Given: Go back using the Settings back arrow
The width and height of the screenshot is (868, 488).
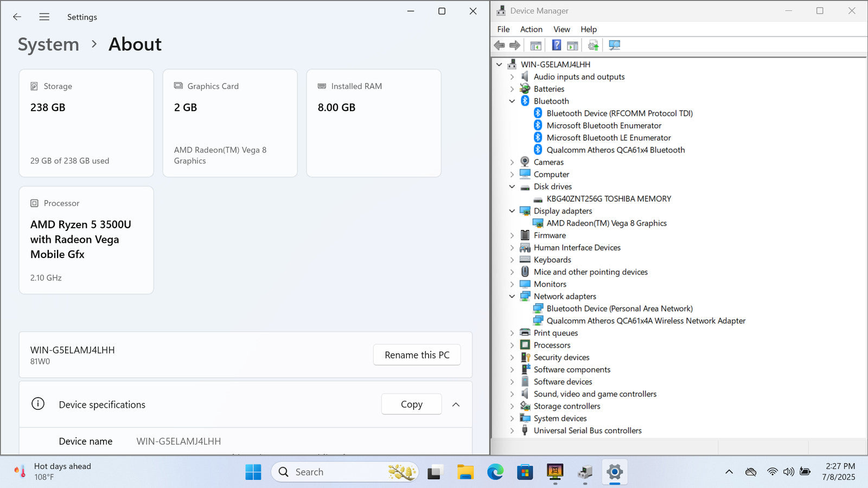Looking at the screenshot, I should [17, 17].
